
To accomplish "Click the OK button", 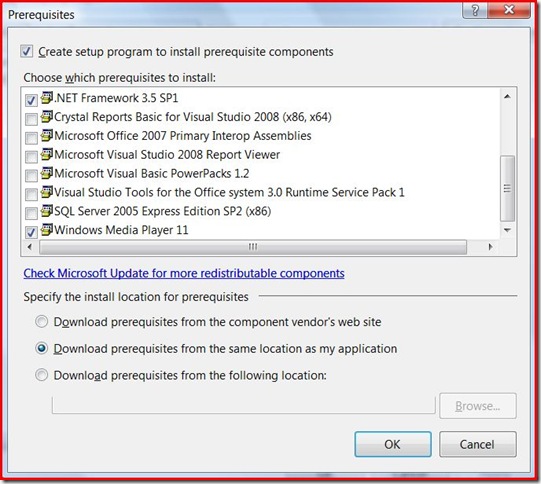I will click(393, 444).
